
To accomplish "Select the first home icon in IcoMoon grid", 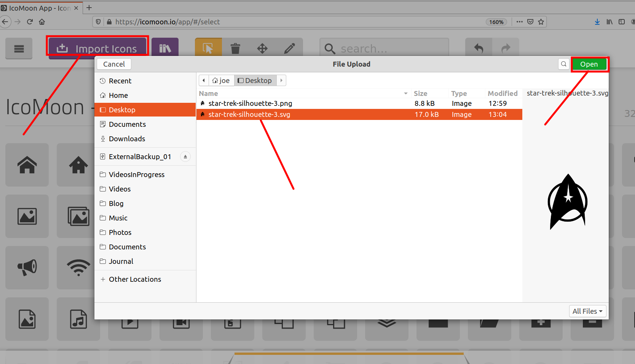I will 27,165.
